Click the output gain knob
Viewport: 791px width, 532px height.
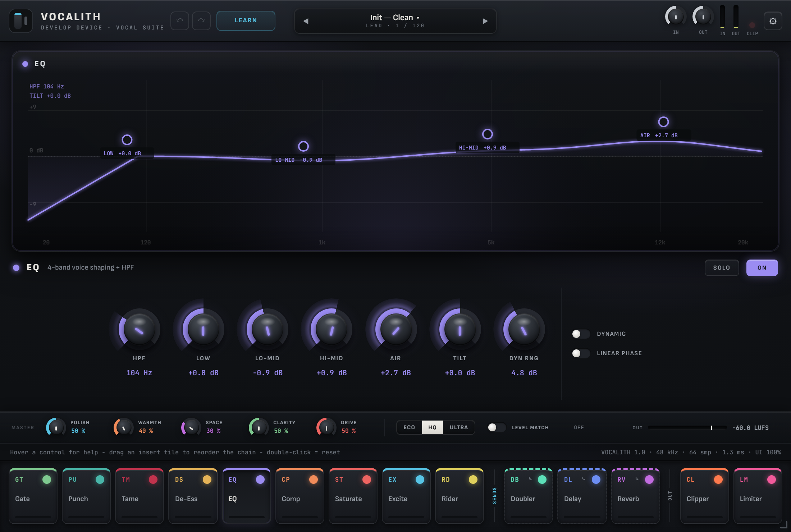[703, 17]
